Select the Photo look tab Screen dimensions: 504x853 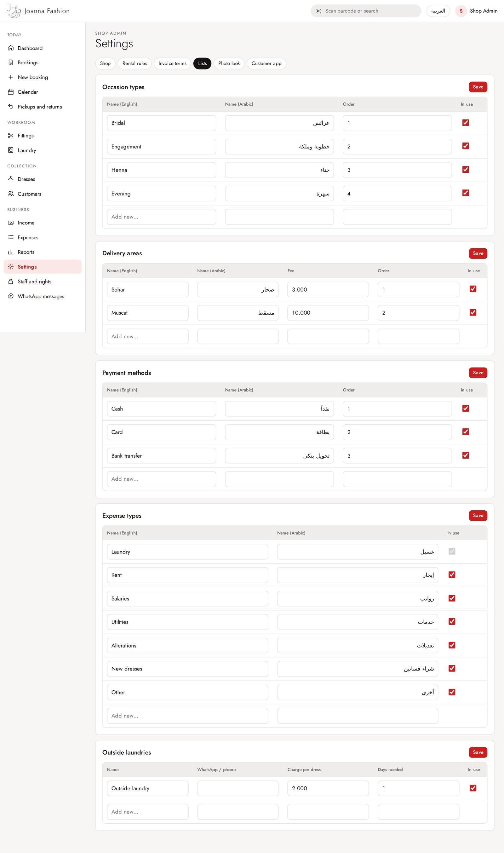(x=229, y=64)
